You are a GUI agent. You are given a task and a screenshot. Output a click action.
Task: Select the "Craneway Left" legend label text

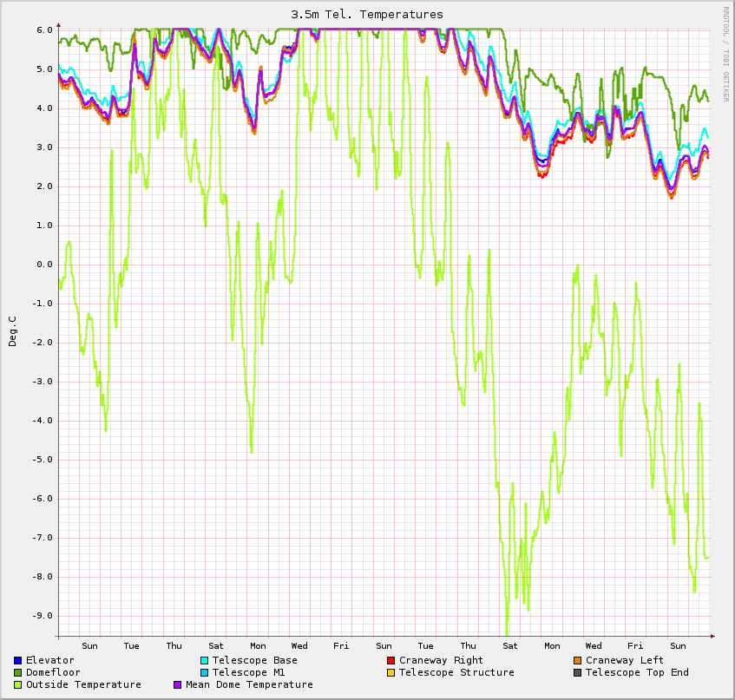[624, 660]
